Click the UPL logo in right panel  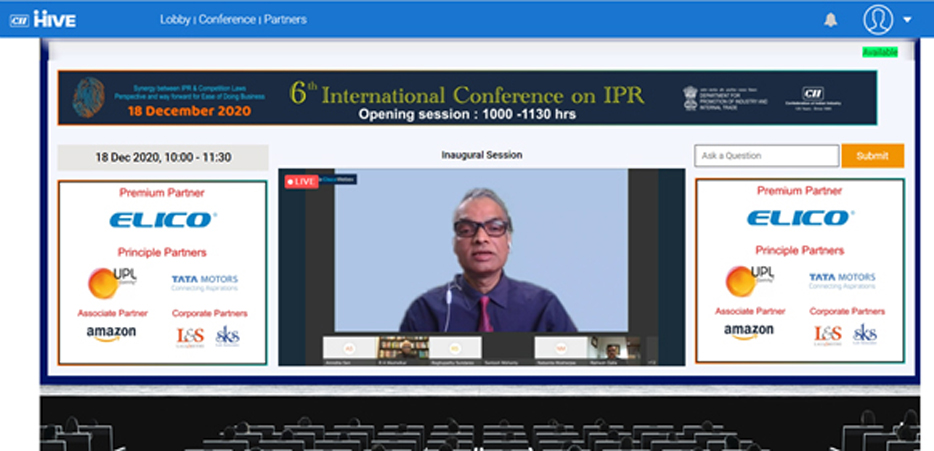tap(750, 281)
